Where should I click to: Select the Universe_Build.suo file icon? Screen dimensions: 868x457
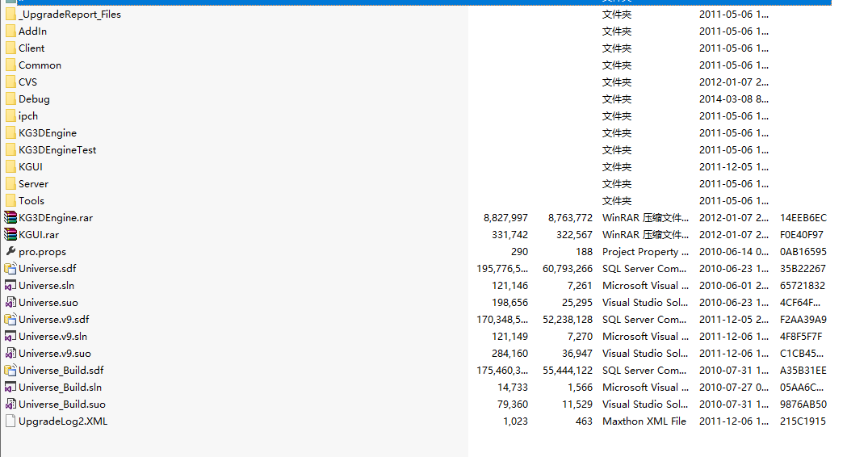[10, 405]
